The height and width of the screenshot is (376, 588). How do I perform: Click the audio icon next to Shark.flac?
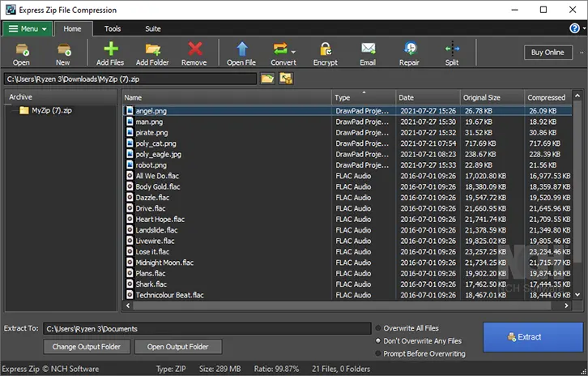click(130, 284)
